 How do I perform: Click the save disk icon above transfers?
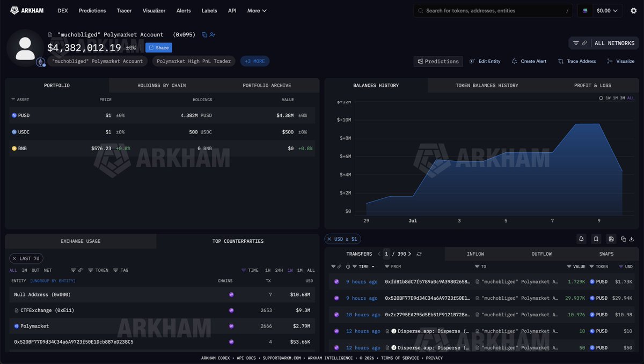pyautogui.click(x=611, y=239)
